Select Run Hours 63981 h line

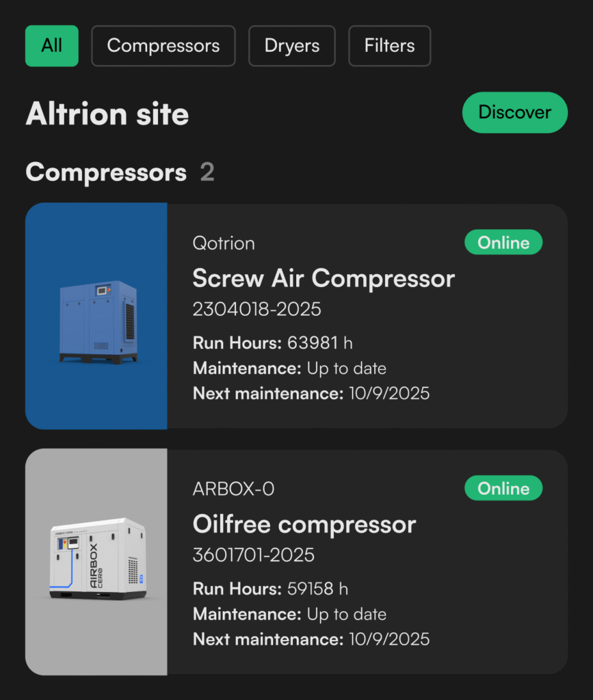point(272,343)
